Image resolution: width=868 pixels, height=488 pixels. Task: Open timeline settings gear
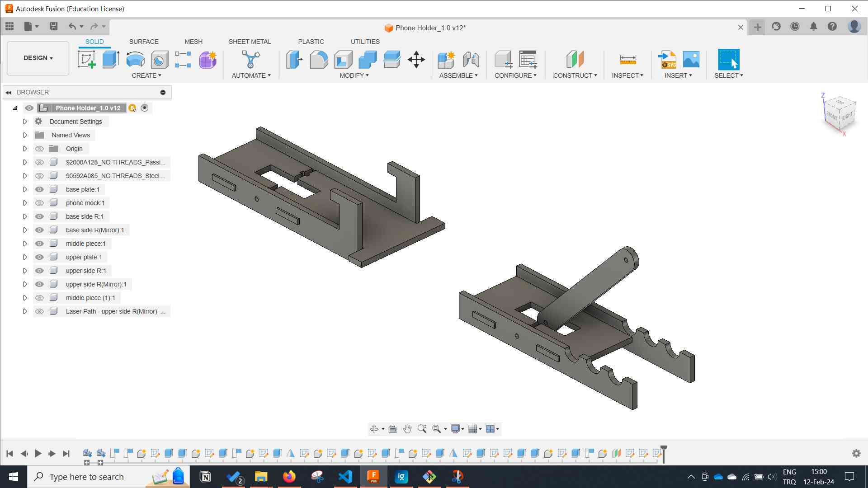tap(856, 453)
